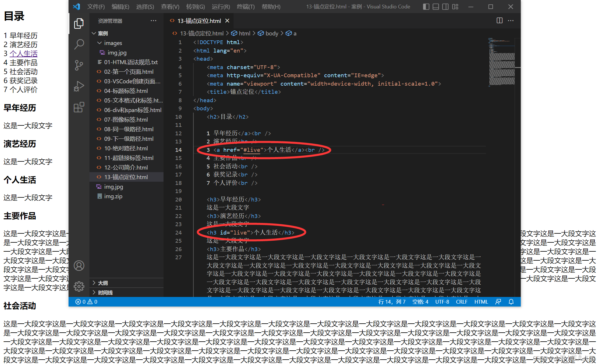Change indentation via 空格: 4
The width and height of the screenshot is (598, 364).
(420, 302)
